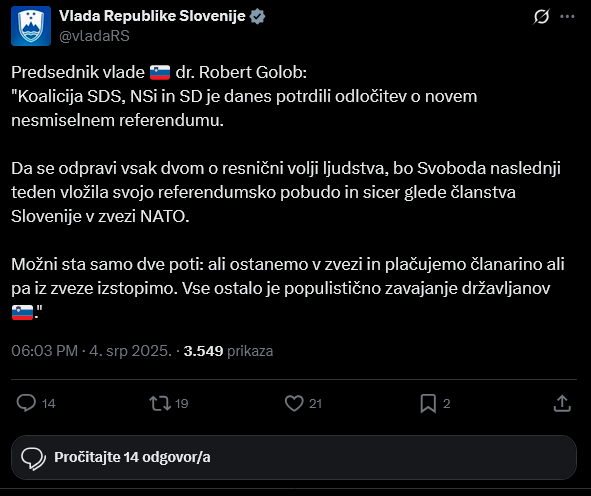Viewport: 591px width, 496px height.
Task: Click the reply count number 14
Action: 49,404
